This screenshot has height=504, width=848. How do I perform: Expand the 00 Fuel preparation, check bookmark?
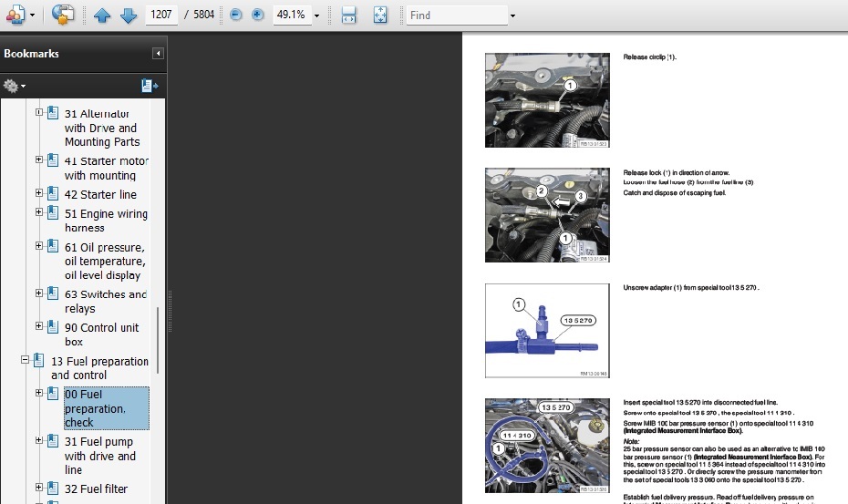tap(39, 393)
